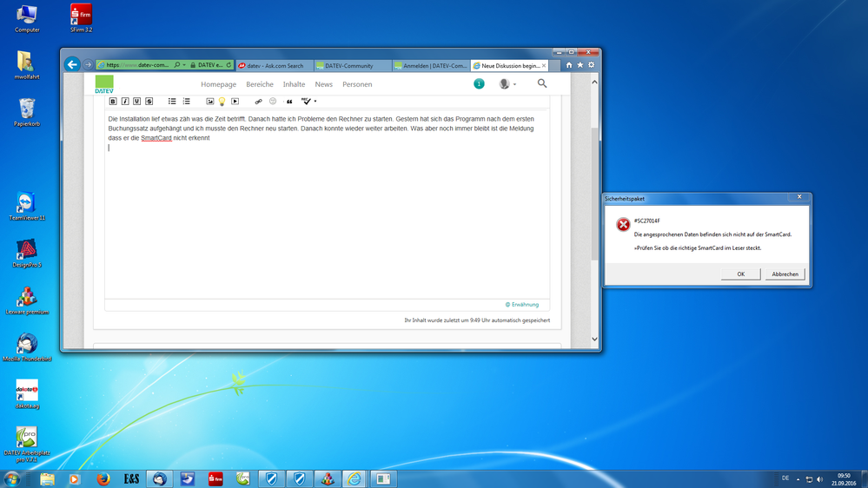
Task: Click the notification badge showing 1
Action: (x=479, y=83)
